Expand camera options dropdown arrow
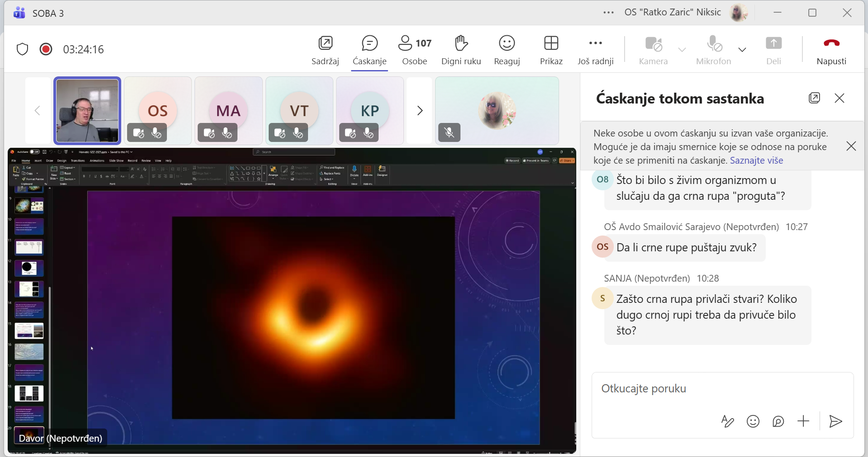This screenshot has width=868, height=457. 682,49
